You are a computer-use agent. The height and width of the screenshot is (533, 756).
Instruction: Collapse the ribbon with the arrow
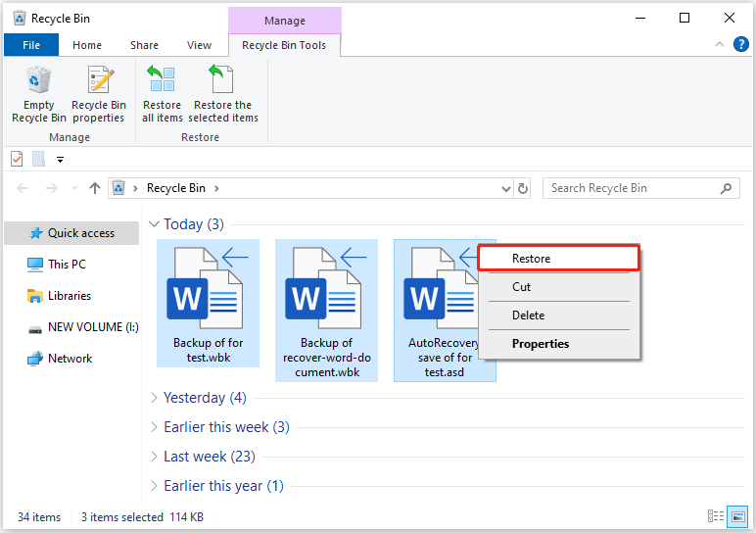720,44
